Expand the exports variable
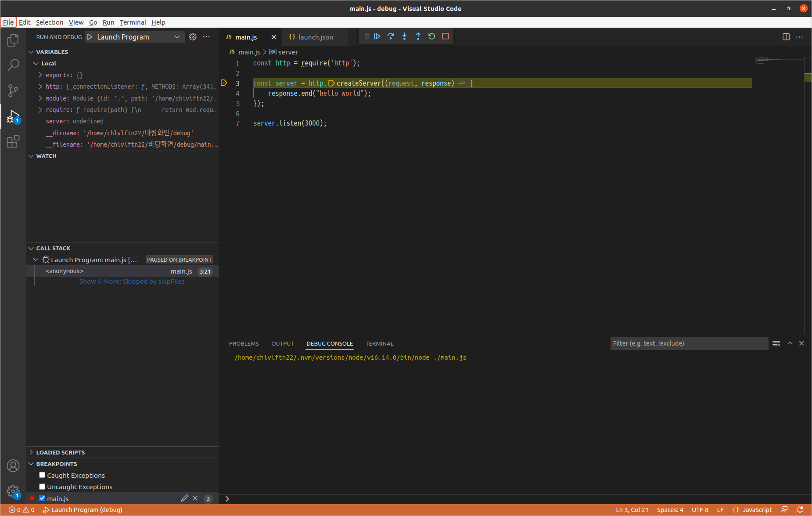The height and width of the screenshot is (516, 812). point(40,75)
